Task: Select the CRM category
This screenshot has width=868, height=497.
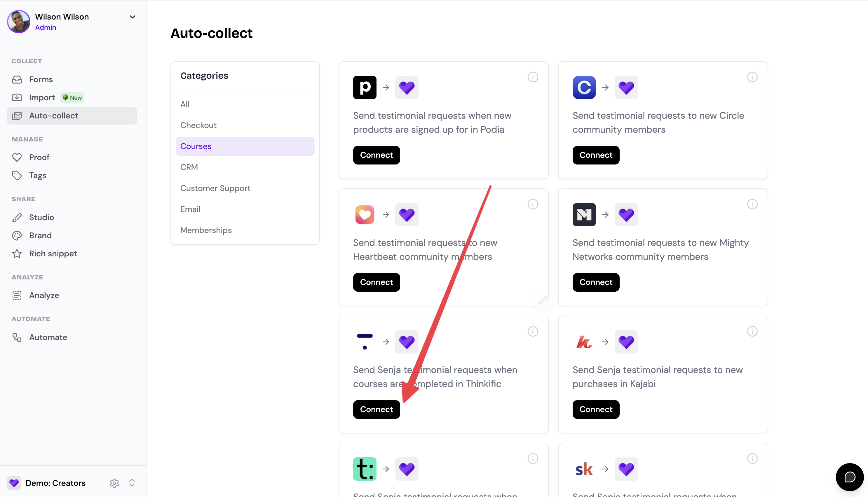Action: coord(245,167)
